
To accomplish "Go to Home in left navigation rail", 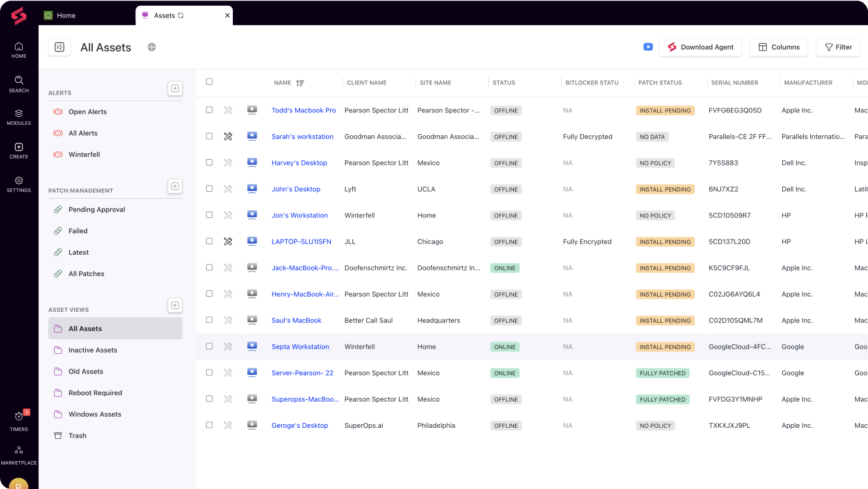I will (19, 50).
